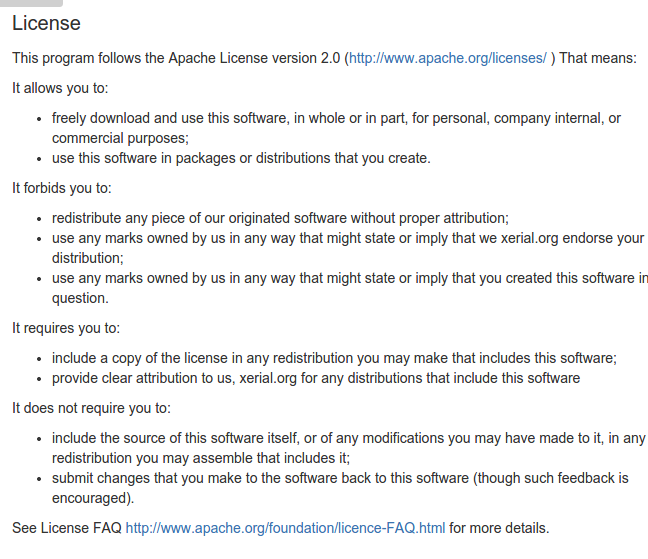Open the licence-FAQ.html hyperlink
Image resolution: width=648 pixels, height=559 pixels.
pyautogui.click(x=285, y=528)
